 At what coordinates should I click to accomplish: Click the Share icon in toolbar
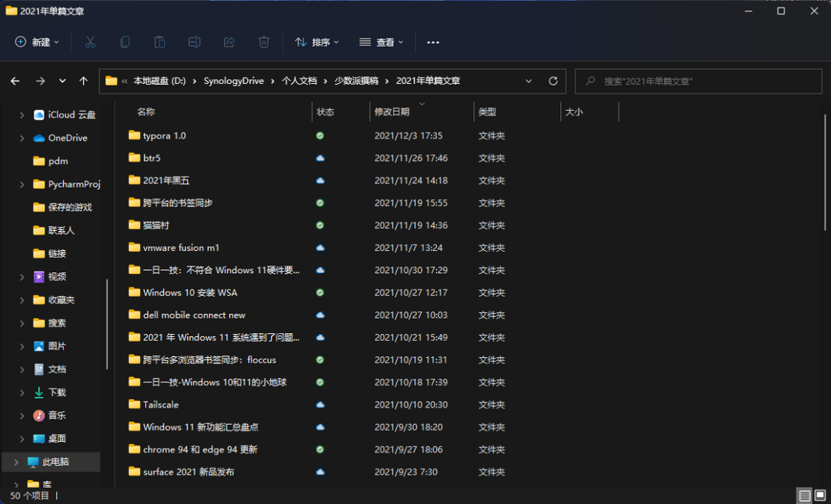pyautogui.click(x=229, y=42)
